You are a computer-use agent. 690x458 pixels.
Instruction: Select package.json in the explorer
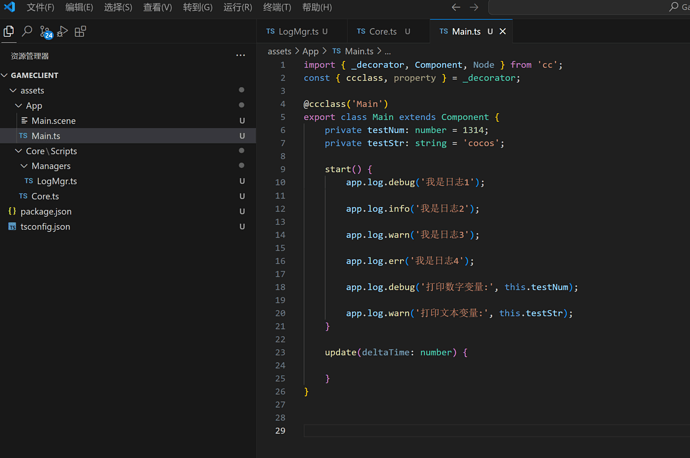45,212
